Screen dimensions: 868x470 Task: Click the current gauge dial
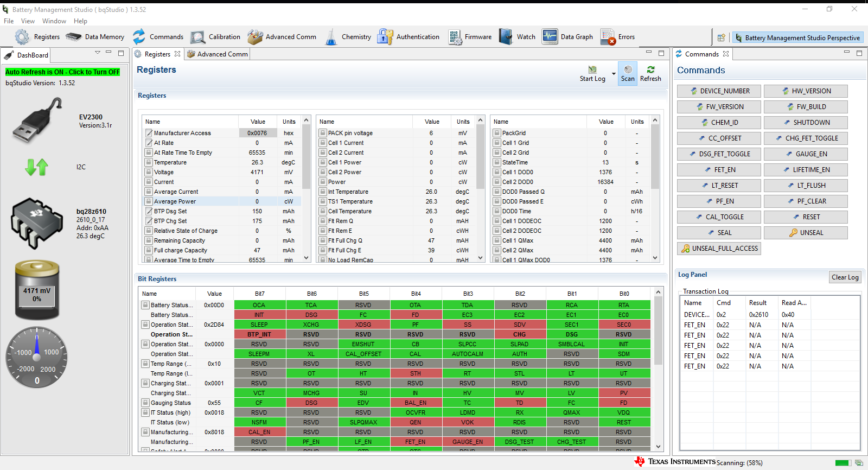point(37,357)
